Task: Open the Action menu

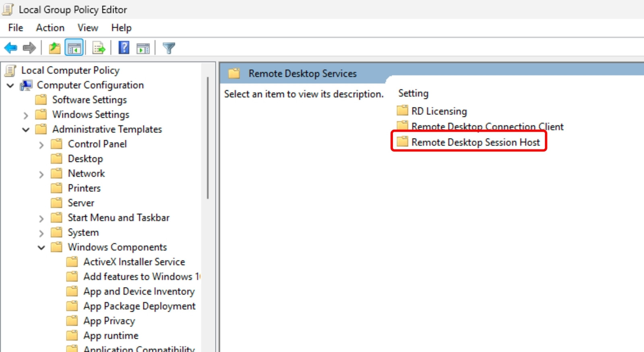Action: [x=50, y=28]
